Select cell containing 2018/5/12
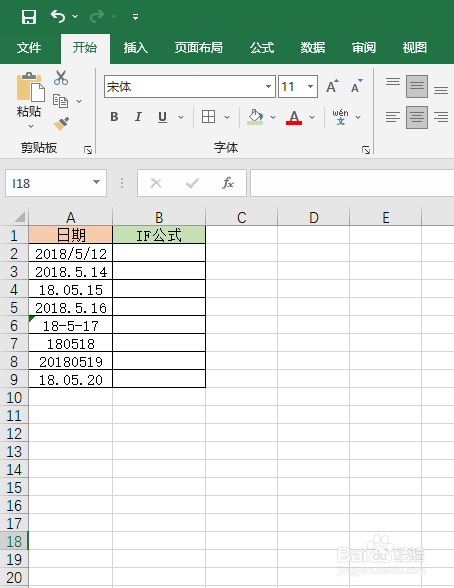 click(70, 253)
